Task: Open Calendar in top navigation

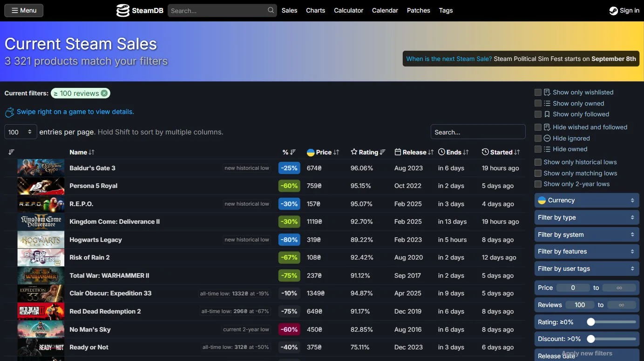Action: pyautogui.click(x=385, y=10)
